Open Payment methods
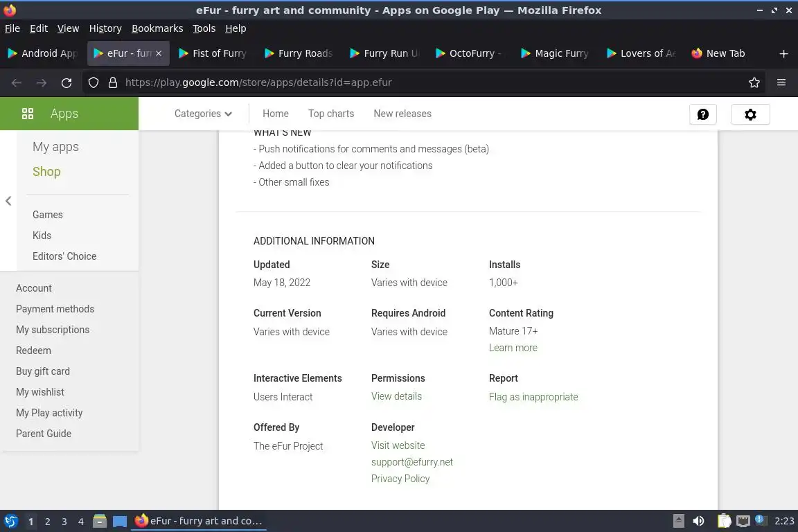The image size is (798, 532). point(55,309)
